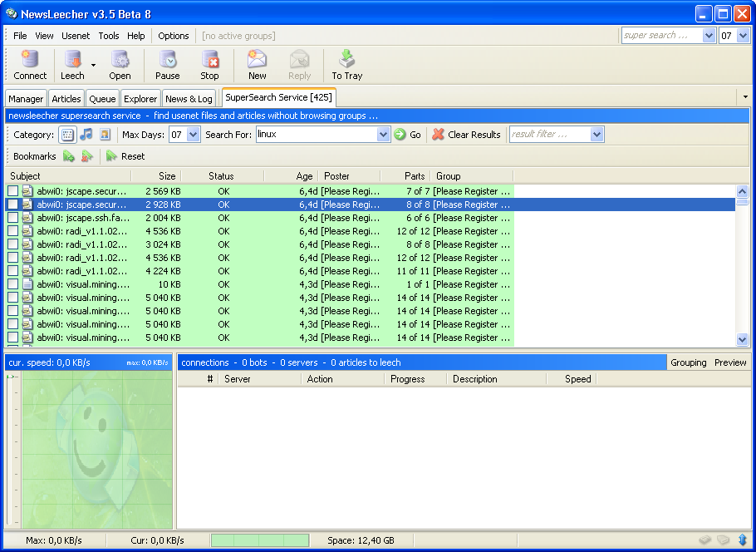Click the Open toolbar icon

pos(120,59)
